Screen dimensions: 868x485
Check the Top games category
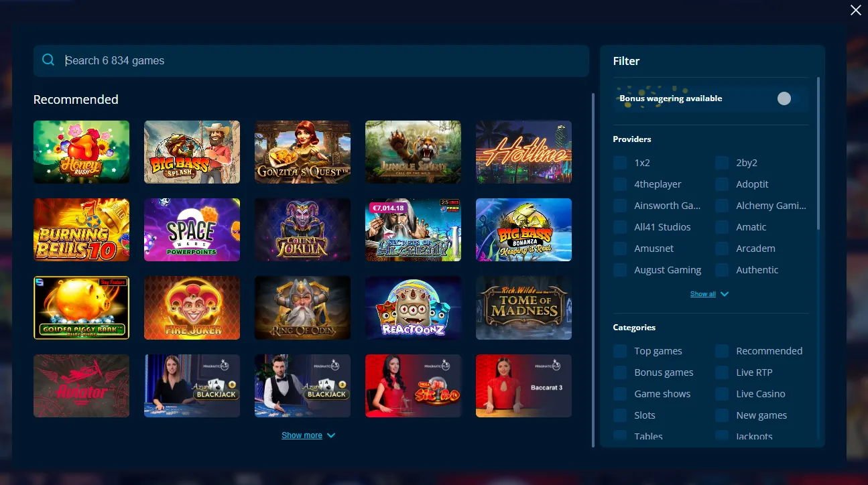[620, 351]
